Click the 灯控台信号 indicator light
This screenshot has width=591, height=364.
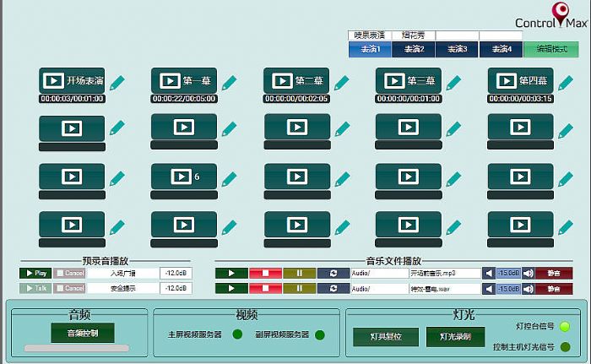565,326
